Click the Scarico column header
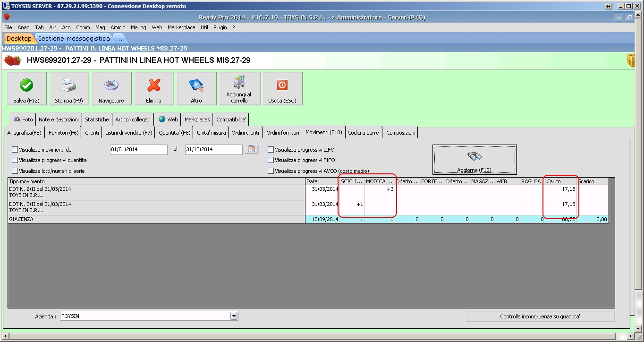Image resolution: width=644 pixels, height=342 pixels. (x=593, y=181)
